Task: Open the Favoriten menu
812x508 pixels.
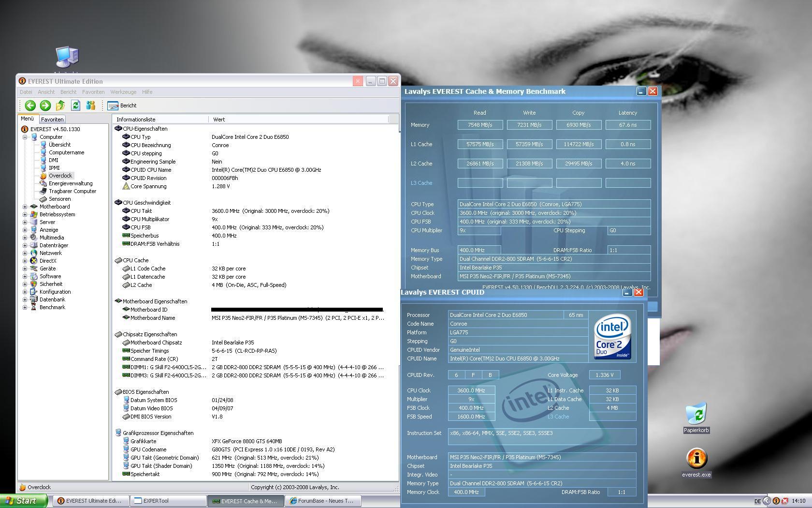Action: pos(93,92)
